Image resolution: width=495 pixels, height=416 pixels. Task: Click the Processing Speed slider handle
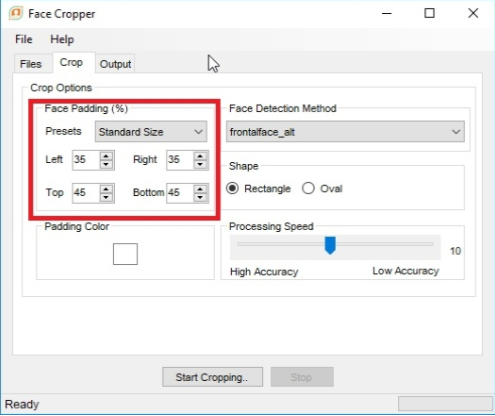(330, 245)
